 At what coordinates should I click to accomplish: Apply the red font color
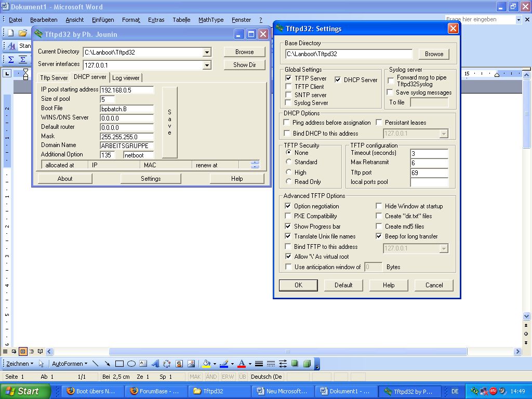coord(242,364)
